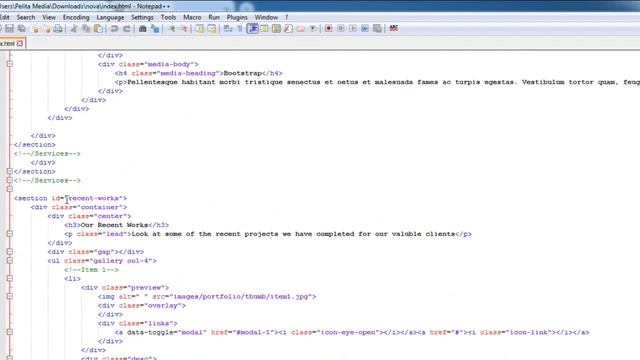The width and height of the screenshot is (640, 360).
Task: Click the Close document toolbar icon
Action: coord(35,29)
